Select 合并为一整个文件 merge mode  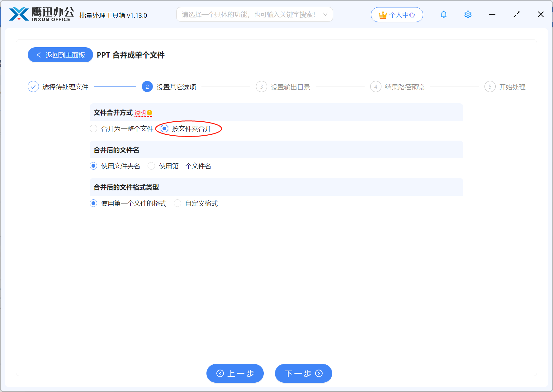click(x=93, y=128)
